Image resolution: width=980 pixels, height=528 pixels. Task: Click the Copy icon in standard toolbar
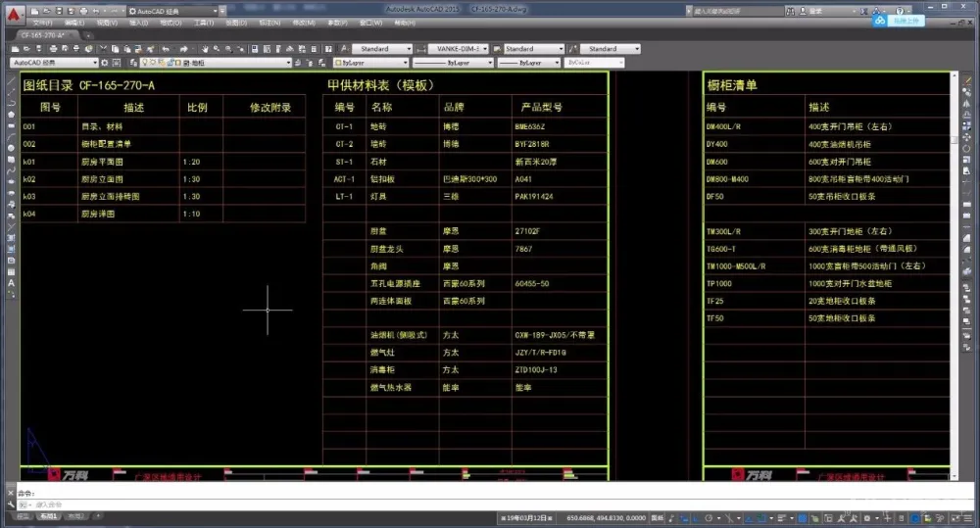(115, 49)
